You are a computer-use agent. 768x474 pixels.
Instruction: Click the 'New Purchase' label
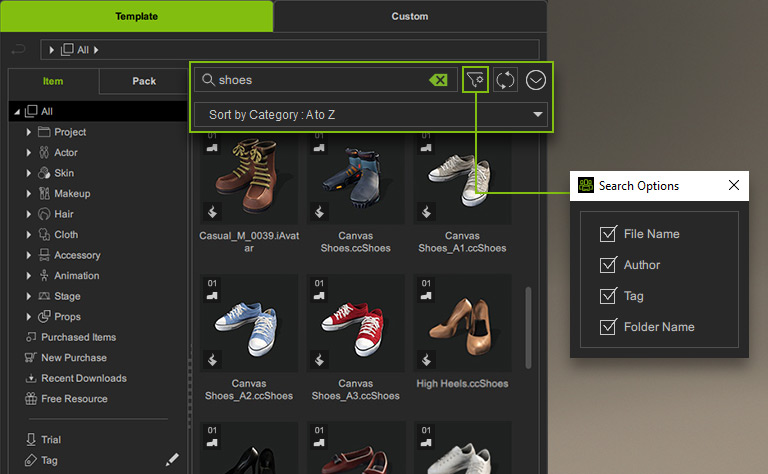coord(74,357)
